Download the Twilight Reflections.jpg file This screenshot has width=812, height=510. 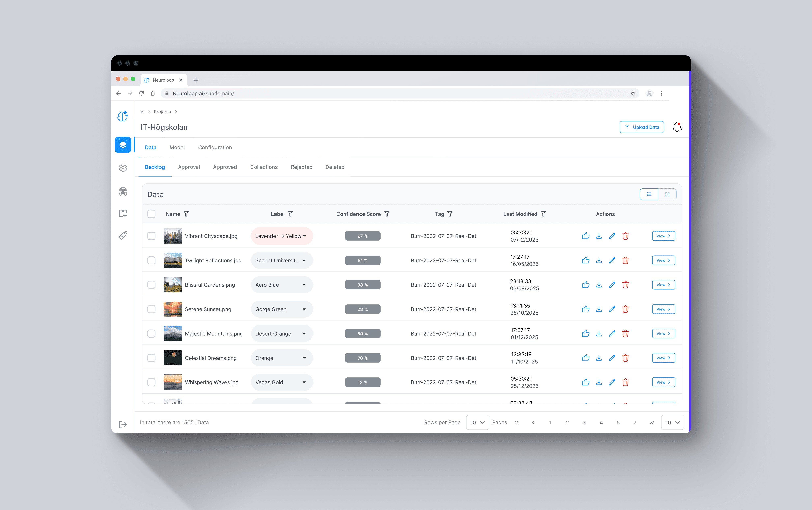(599, 260)
